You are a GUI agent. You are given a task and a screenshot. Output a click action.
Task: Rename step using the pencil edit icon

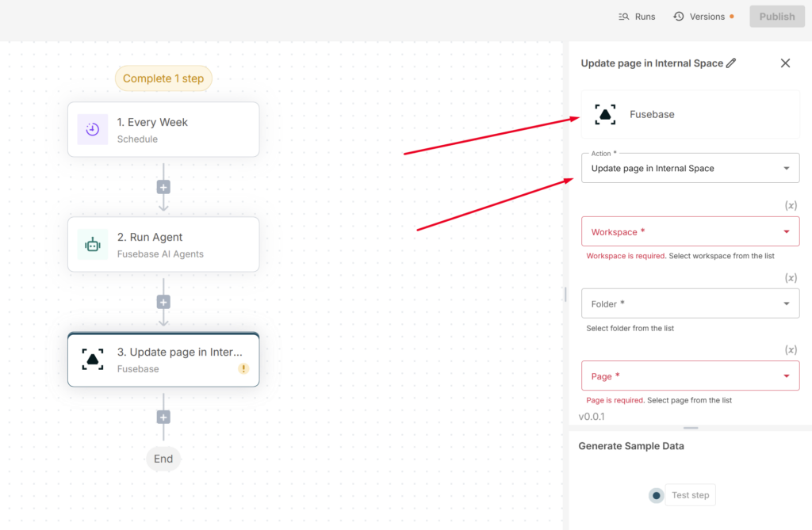[731, 63]
